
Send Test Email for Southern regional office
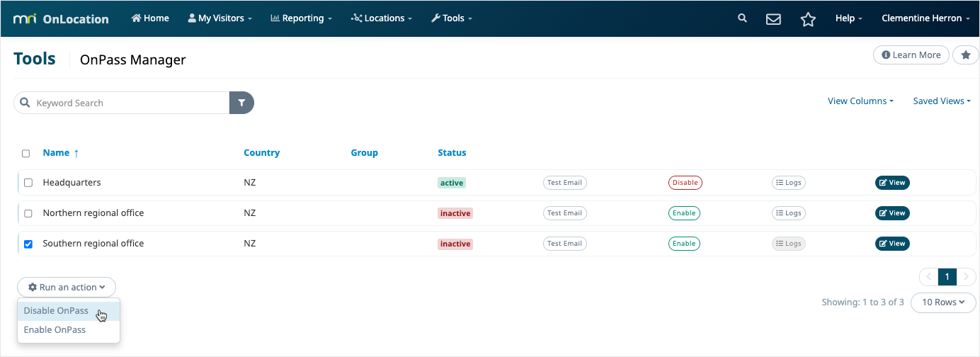tap(564, 244)
